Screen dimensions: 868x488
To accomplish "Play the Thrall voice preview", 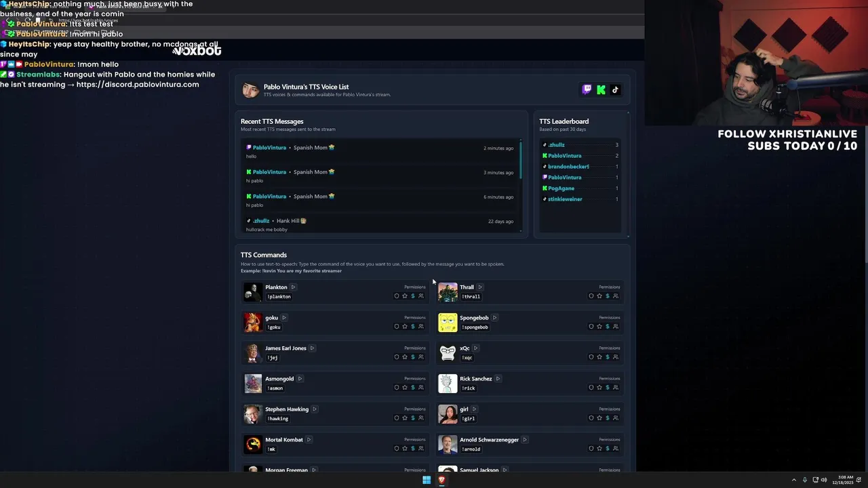I will [479, 287].
